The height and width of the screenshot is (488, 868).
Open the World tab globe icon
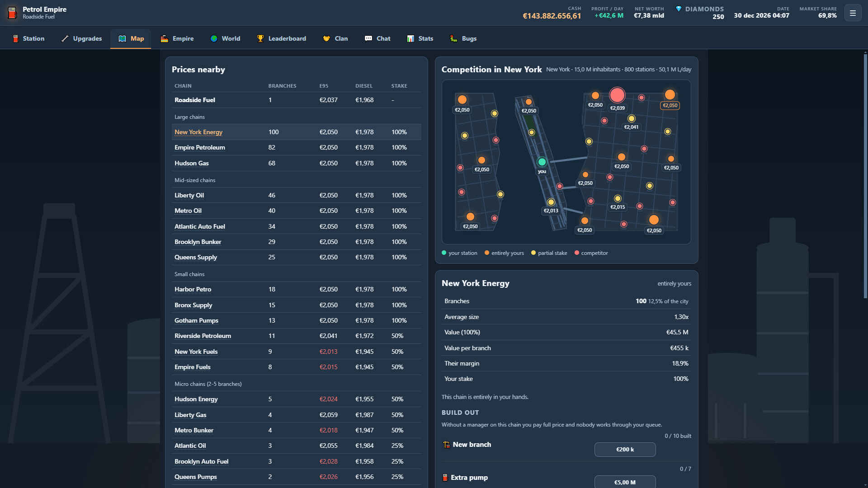point(214,38)
